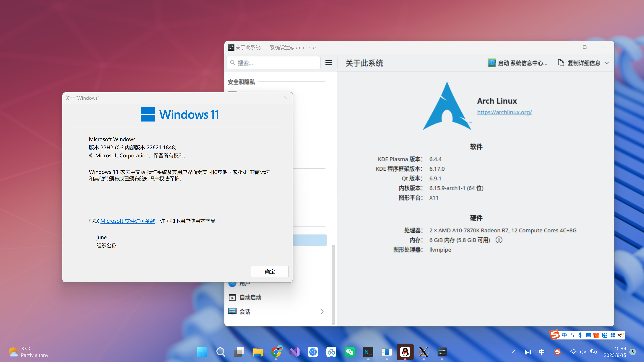Click the KDE Plasma version 6.4.4 value
Image resolution: width=644 pixels, height=362 pixels.
[x=435, y=159]
